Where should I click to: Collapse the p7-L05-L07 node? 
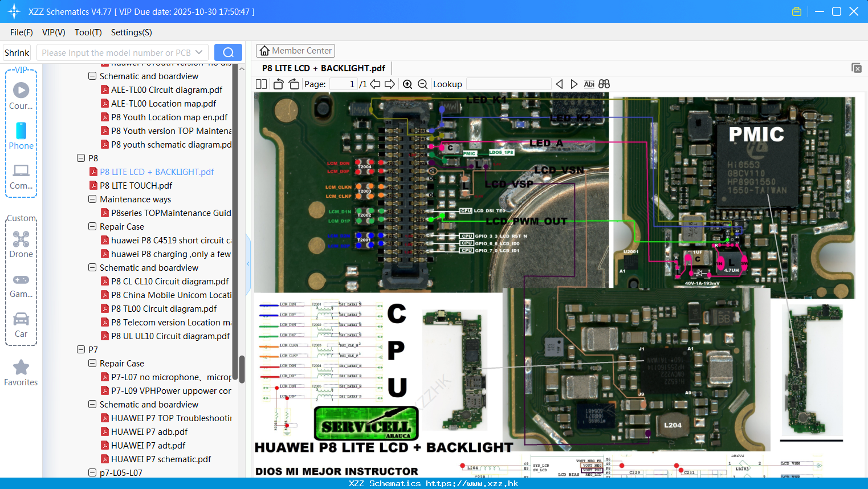[92, 472]
